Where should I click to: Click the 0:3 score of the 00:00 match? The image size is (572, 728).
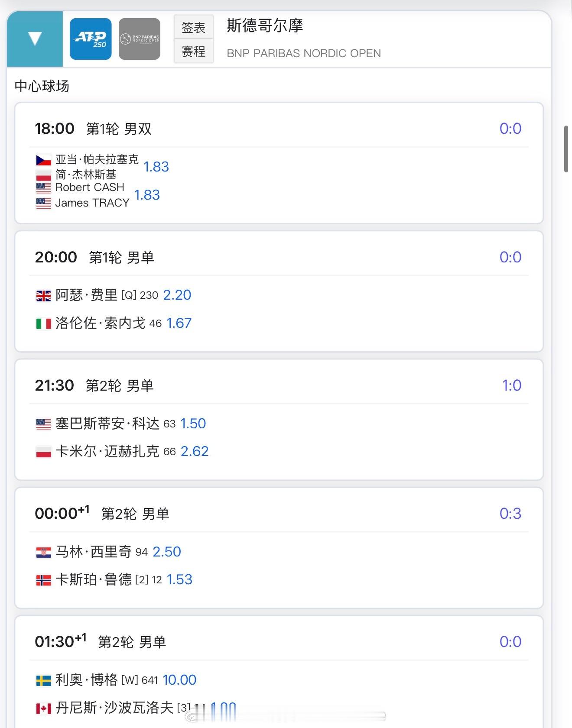click(510, 514)
